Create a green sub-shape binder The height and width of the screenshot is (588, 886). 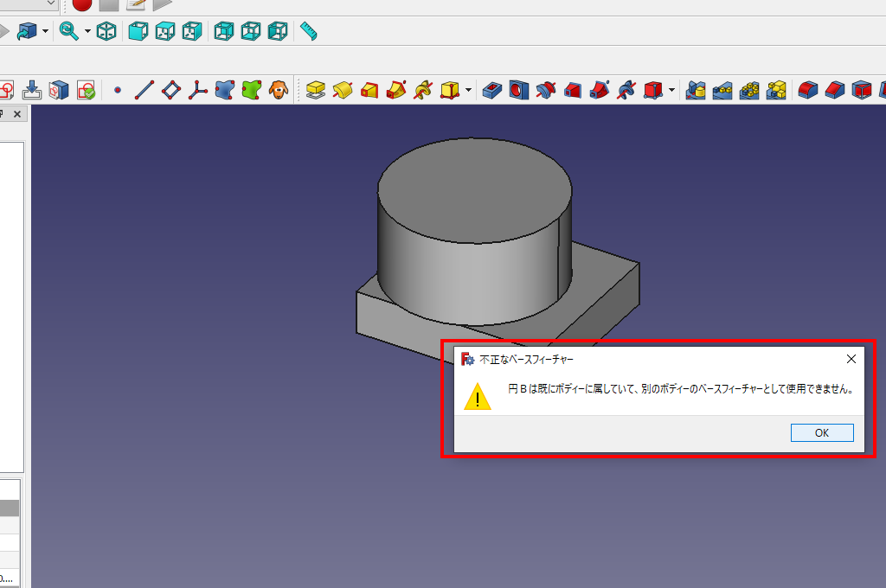(x=252, y=90)
